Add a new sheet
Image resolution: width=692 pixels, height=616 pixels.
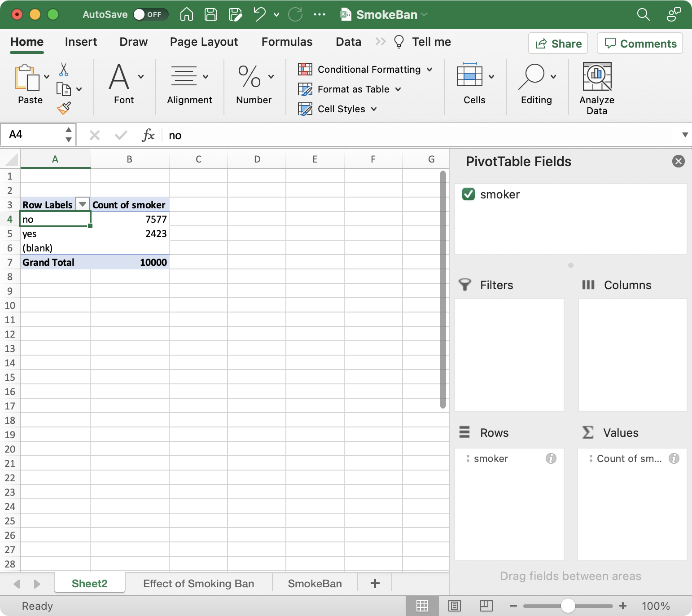coord(375,583)
